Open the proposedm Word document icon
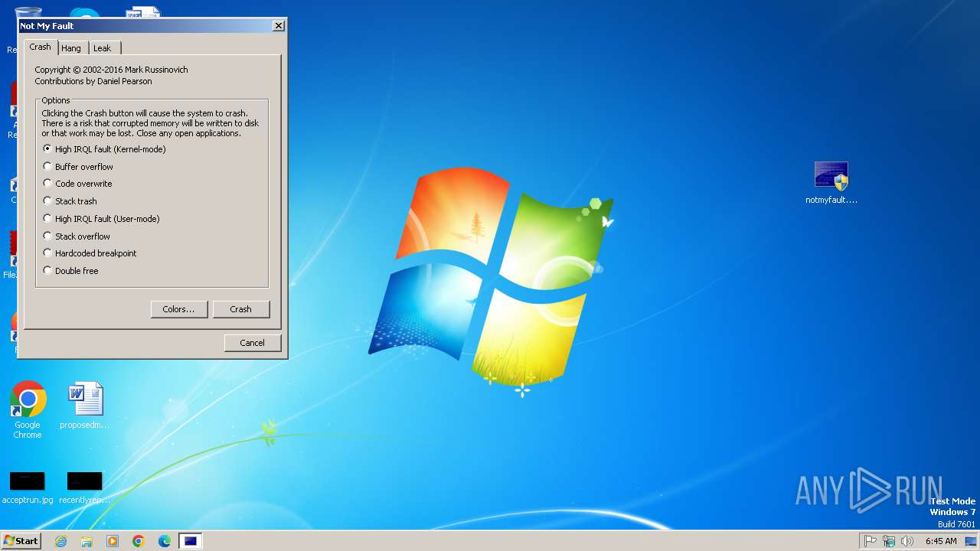 (84, 406)
